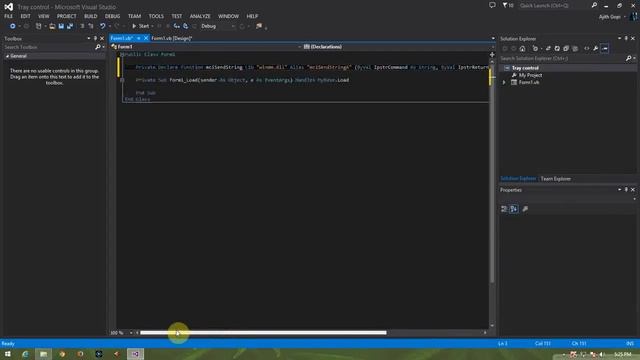This screenshot has width=640, height=360.
Task: Switch to Form1.vb [Design] tab
Action: coord(171,38)
